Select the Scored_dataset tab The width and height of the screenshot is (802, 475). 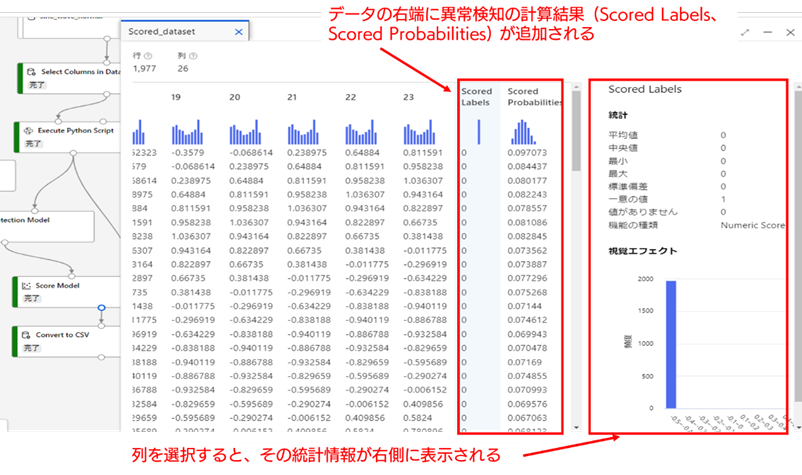(185, 31)
